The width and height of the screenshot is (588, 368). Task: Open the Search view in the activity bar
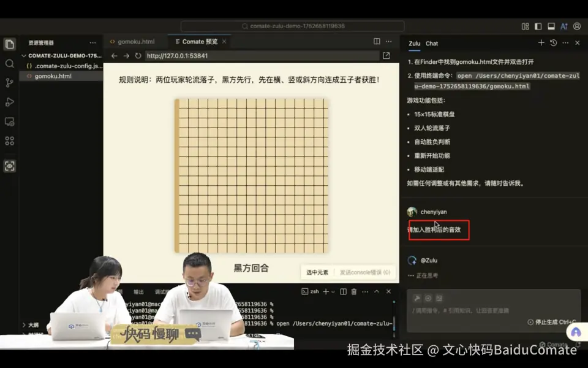[x=10, y=64]
